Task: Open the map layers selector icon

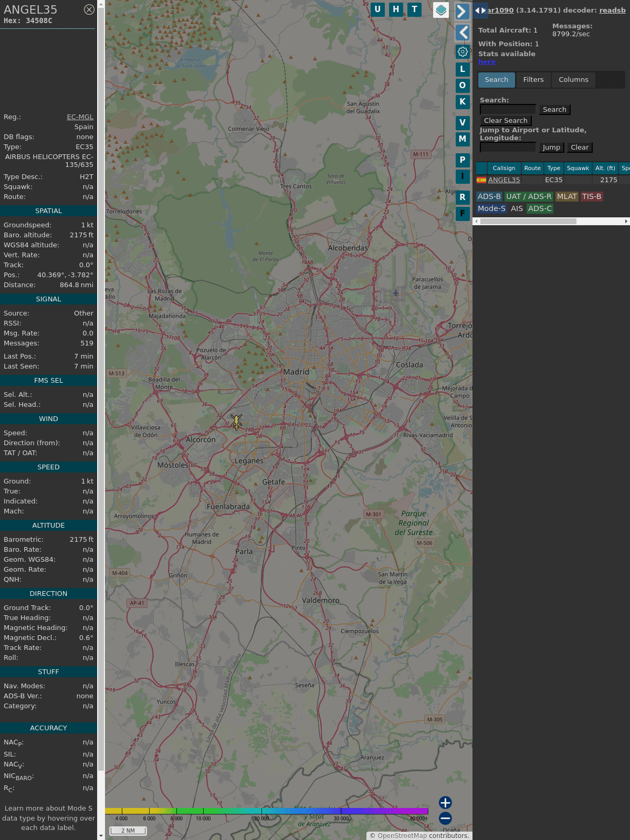Action: [441, 10]
